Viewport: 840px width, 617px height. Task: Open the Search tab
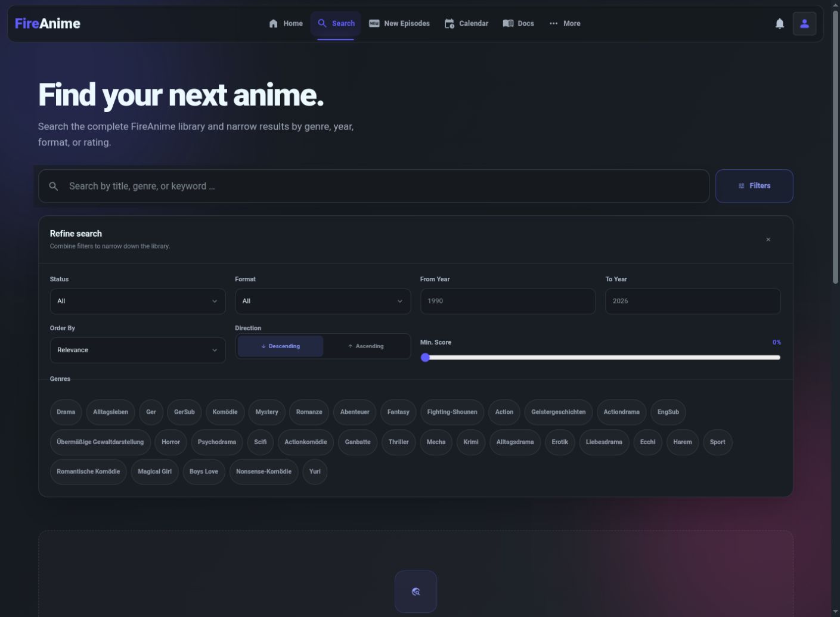[x=336, y=24]
